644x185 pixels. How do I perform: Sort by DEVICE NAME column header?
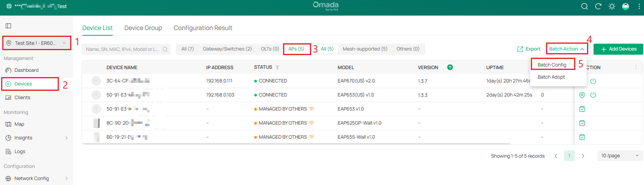(122, 68)
